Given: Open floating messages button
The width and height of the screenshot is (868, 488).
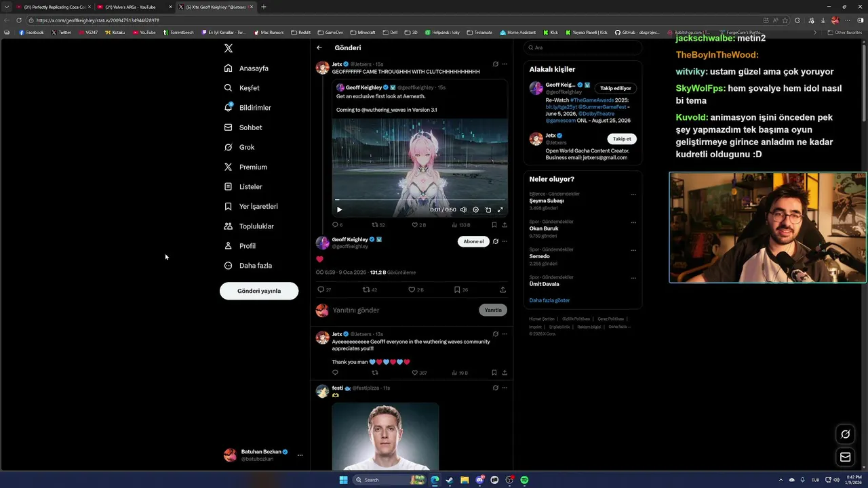Looking at the screenshot, I should (845, 457).
